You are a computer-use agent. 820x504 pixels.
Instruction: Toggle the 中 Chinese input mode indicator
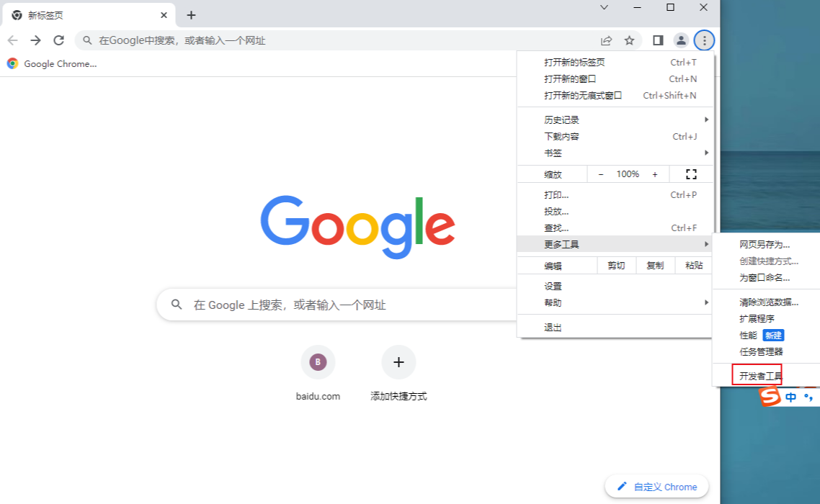[790, 397]
